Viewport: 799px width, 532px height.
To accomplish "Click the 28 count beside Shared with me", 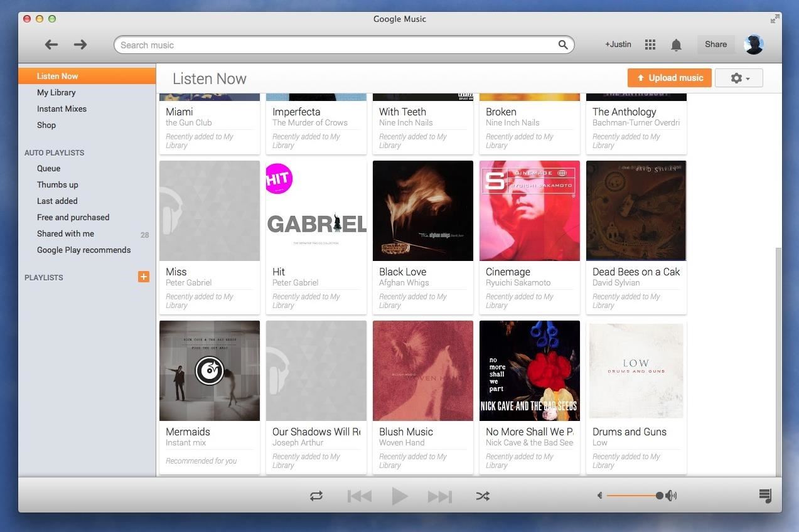I will [x=145, y=235].
